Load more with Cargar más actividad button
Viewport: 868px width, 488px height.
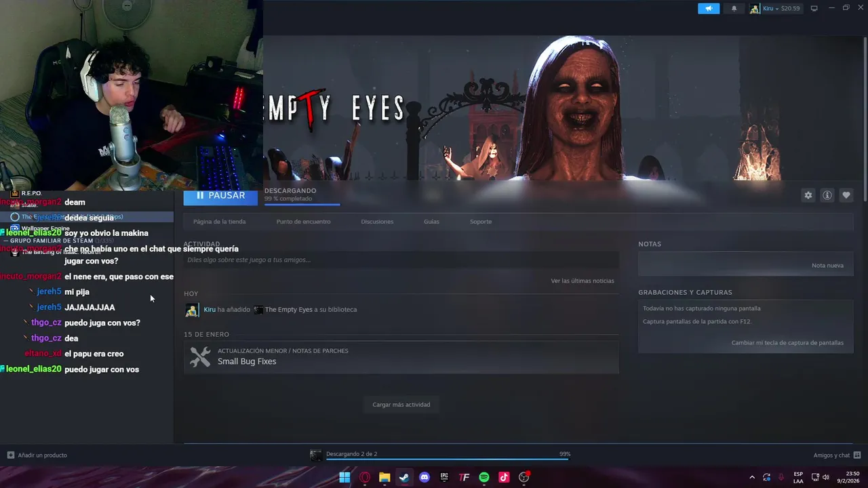point(401,405)
